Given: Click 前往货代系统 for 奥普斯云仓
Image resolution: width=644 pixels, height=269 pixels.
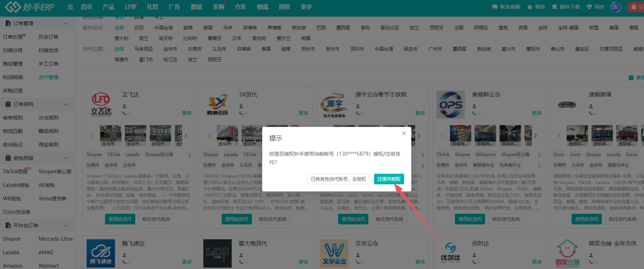Looking at the screenshot, I should click(x=506, y=219).
